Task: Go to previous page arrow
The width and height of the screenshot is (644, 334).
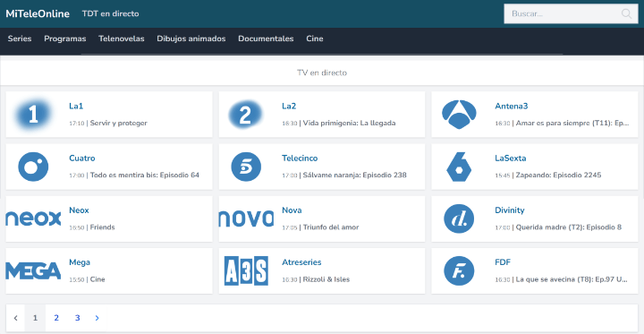Action: coord(15,318)
